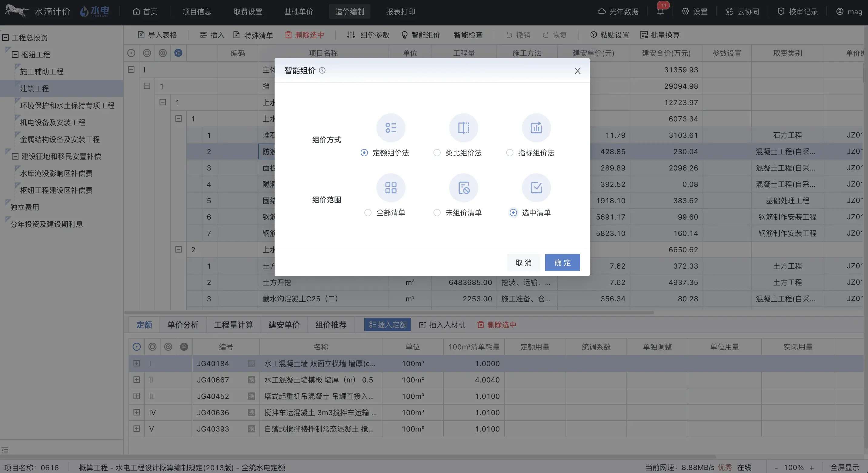
Task: Select the 未组价清单 radio button
Action: click(x=437, y=213)
